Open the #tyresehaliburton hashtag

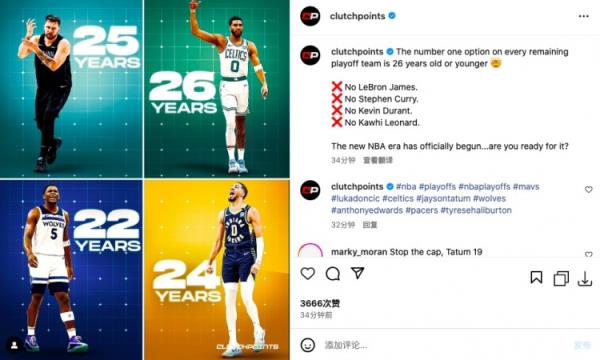476,210
